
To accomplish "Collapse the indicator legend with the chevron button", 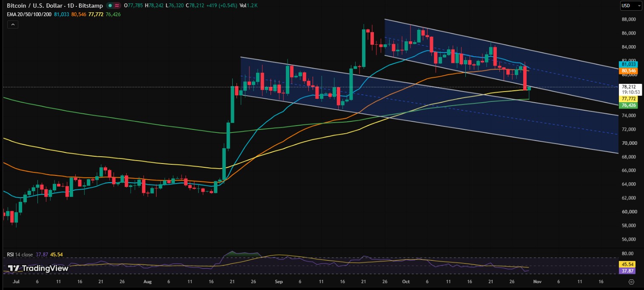I will [12, 25].
